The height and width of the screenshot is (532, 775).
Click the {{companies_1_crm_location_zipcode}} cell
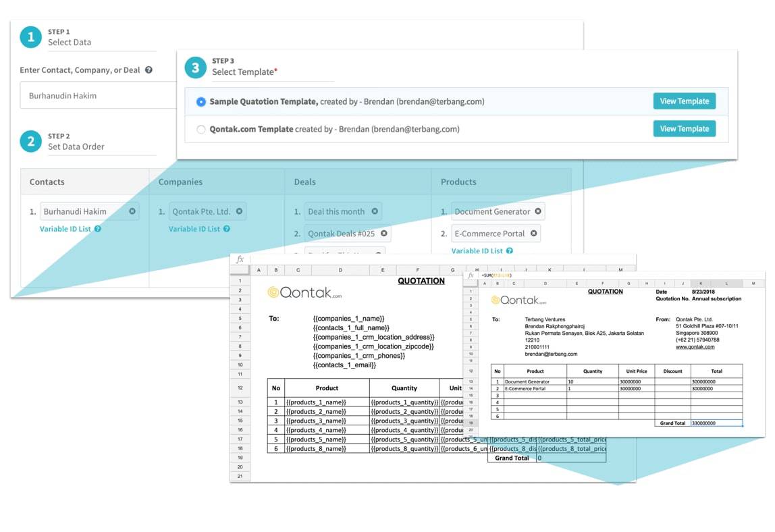click(373, 346)
